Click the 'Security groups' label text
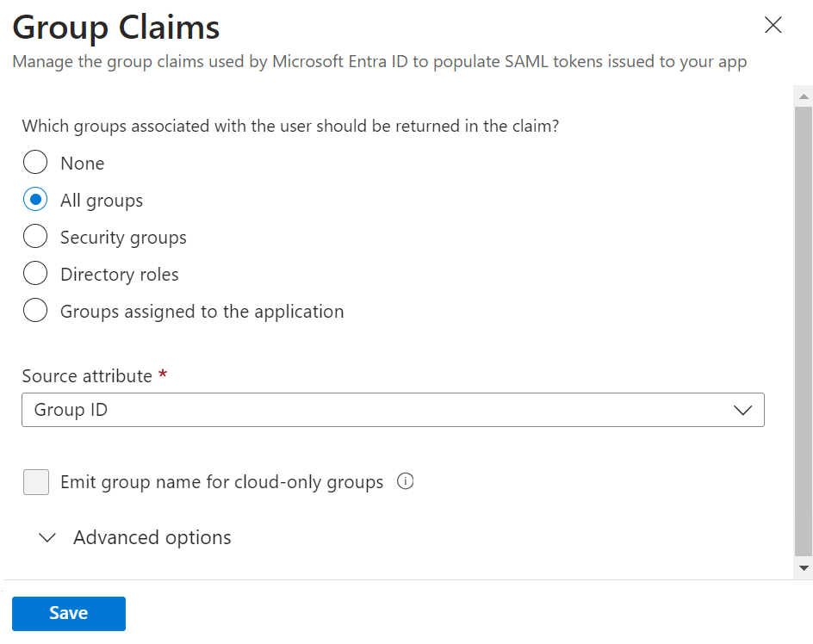 tap(123, 238)
